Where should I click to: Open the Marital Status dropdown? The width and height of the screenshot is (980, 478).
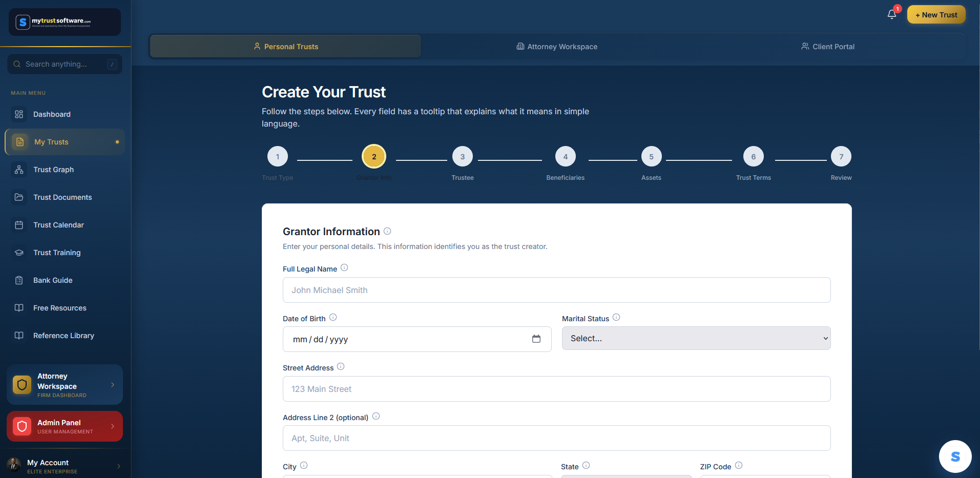click(696, 338)
